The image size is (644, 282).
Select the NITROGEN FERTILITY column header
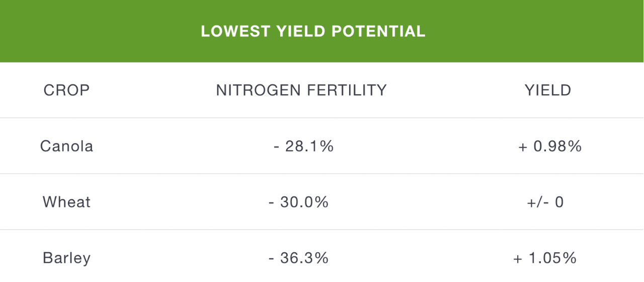point(301,90)
